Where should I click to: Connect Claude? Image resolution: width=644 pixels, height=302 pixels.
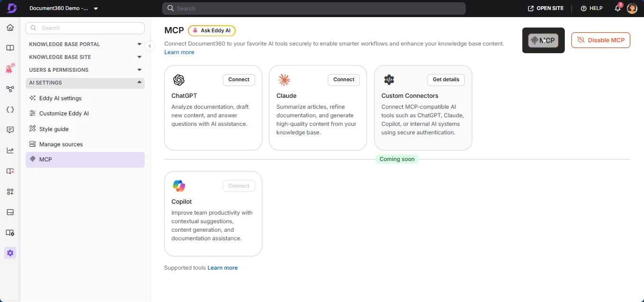point(344,80)
